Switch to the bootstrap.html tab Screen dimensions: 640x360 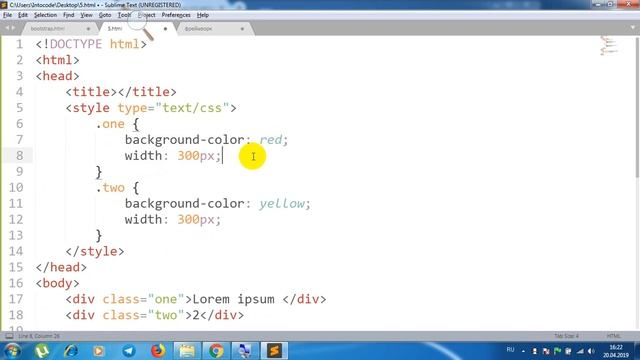(48, 29)
